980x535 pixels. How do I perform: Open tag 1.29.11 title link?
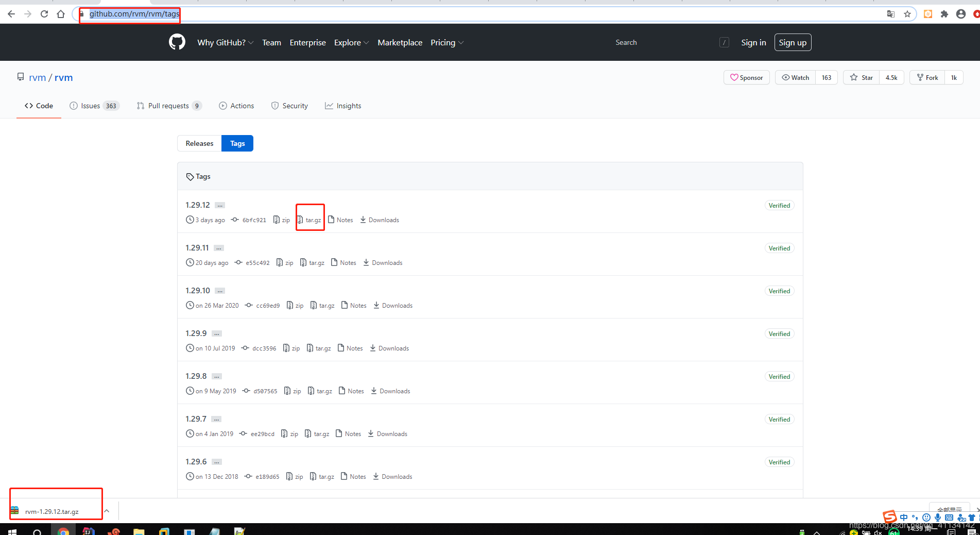(x=197, y=247)
